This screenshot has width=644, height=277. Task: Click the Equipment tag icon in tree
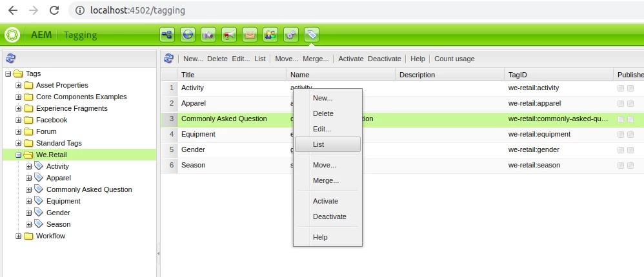pos(39,201)
